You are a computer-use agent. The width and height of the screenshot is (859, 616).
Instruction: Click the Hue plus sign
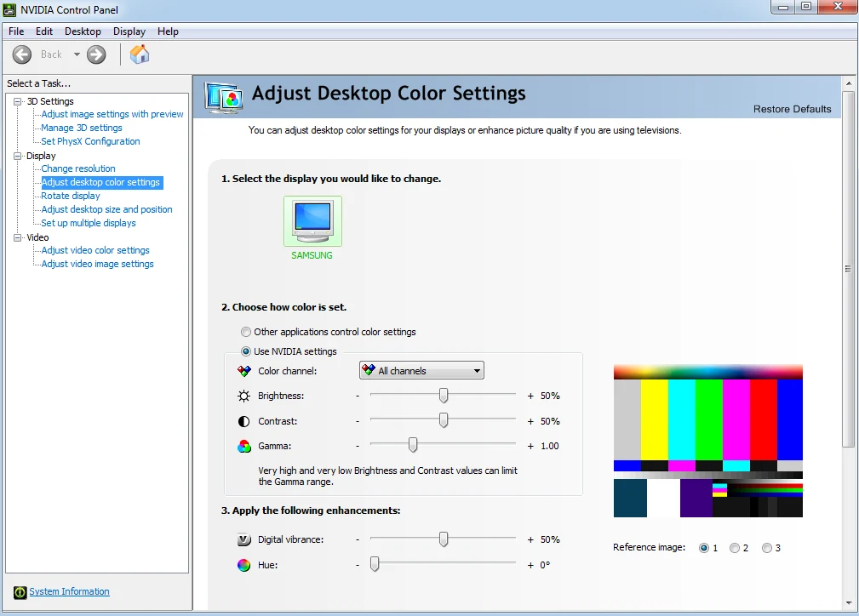click(530, 565)
